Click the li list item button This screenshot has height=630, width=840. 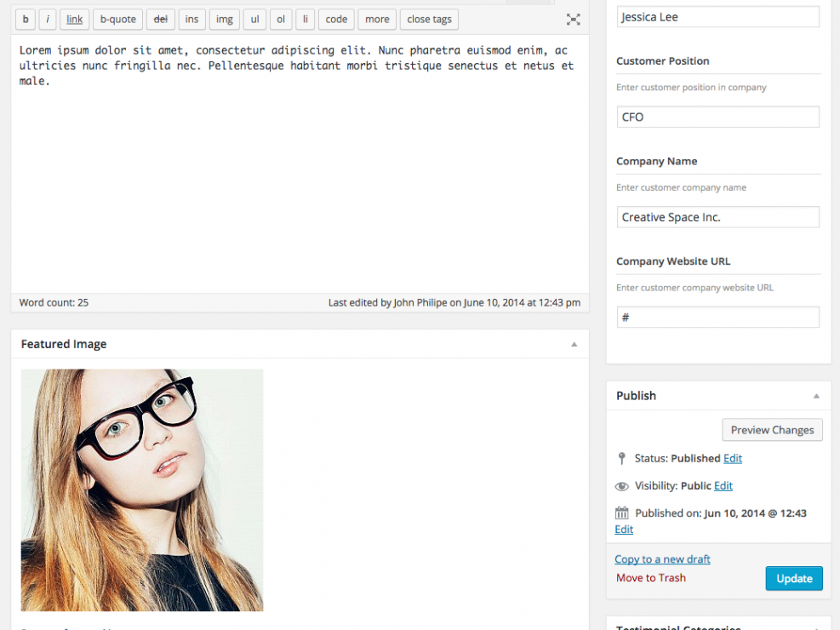coord(306,20)
